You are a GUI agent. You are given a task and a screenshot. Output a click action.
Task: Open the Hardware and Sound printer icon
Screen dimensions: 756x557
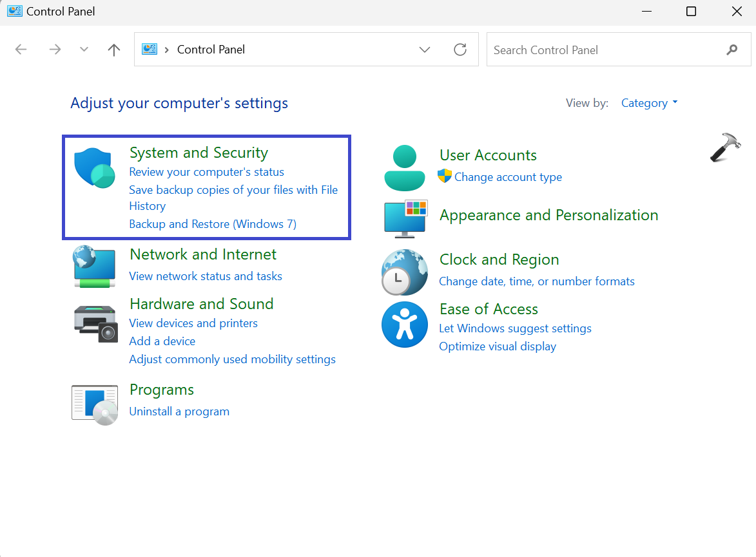(94, 323)
